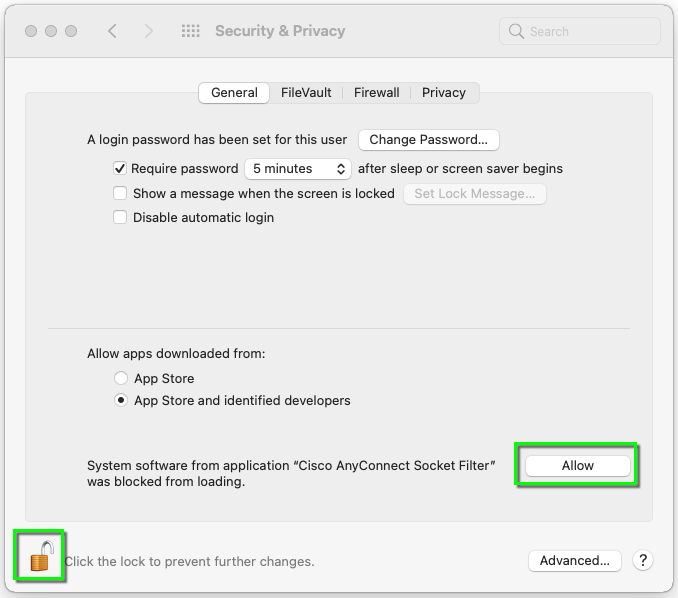Enable Show a message when locked
678x598 pixels.
(x=120, y=194)
